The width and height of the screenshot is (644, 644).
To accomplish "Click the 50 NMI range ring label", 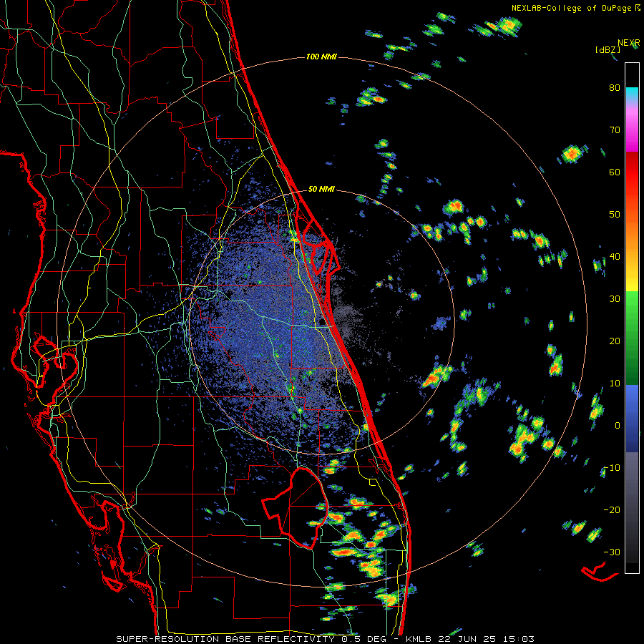I will coord(321,190).
